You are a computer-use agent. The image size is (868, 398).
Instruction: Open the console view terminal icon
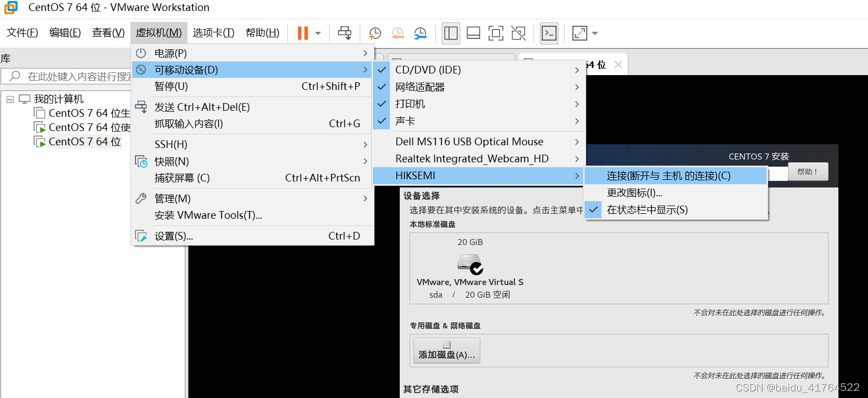pyautogui.click(x=549, y=33)
